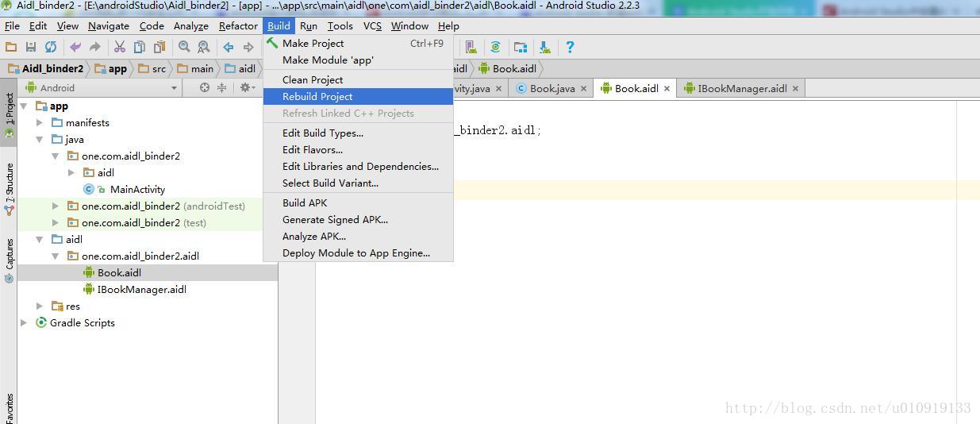Close the Book.aidl editor tab
This screenshot has height=424, width=980.
(x=667, y=88)
